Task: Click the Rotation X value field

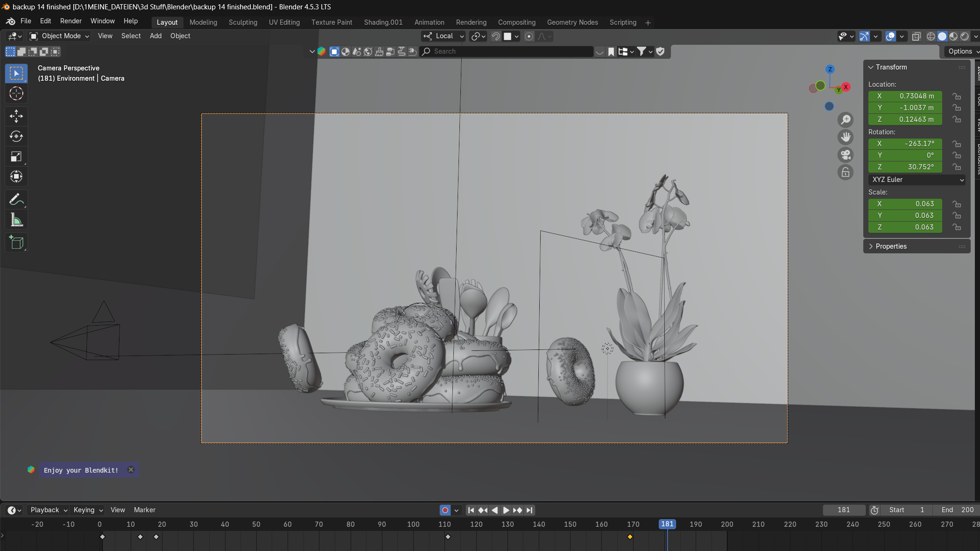Action: [905, 144]
